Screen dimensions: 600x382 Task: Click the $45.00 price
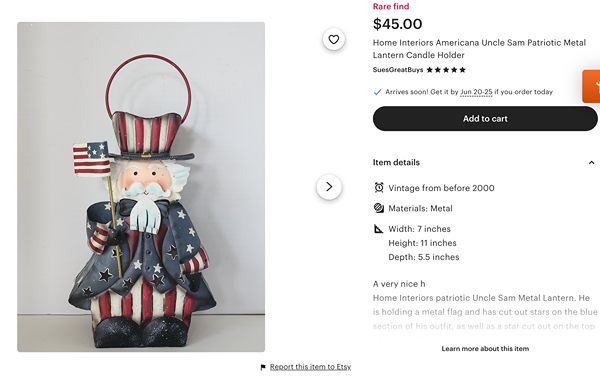pos(398,24)
